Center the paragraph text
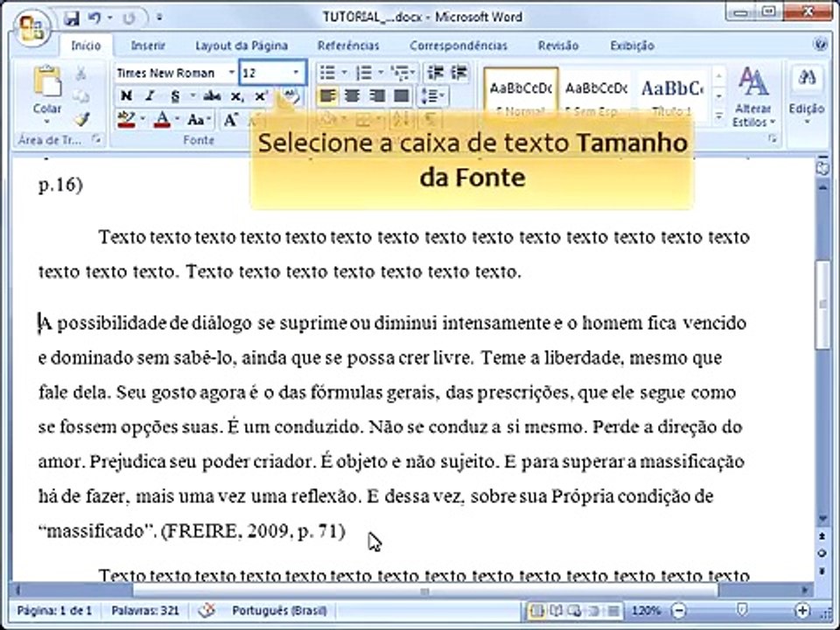The image size is (840, 630). click(x=352, y=96)
